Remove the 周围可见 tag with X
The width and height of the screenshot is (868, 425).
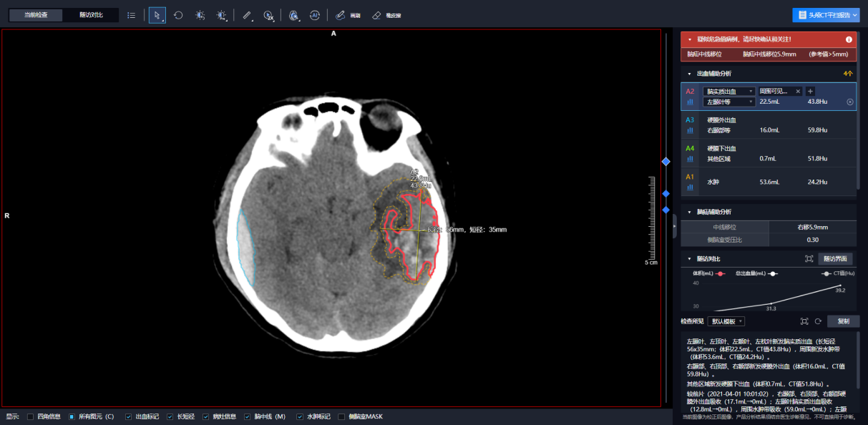[798, 92]
